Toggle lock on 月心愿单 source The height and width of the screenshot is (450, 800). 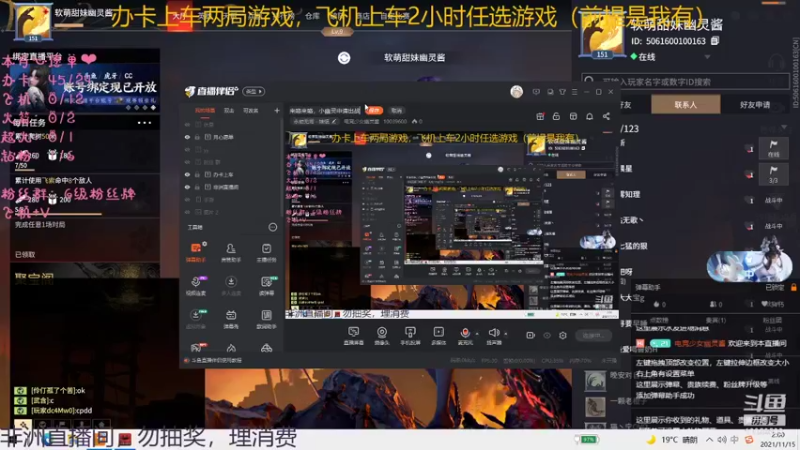point(197,137)
